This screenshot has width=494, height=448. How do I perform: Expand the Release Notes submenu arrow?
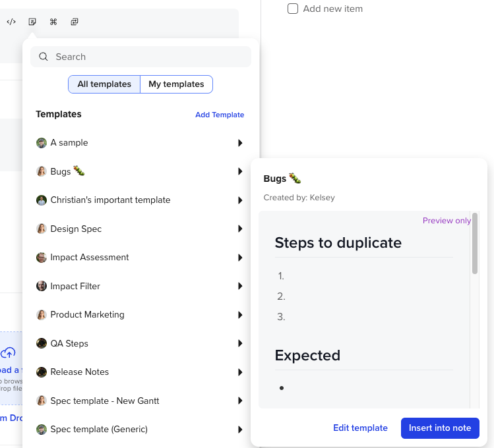pos(240,372)
